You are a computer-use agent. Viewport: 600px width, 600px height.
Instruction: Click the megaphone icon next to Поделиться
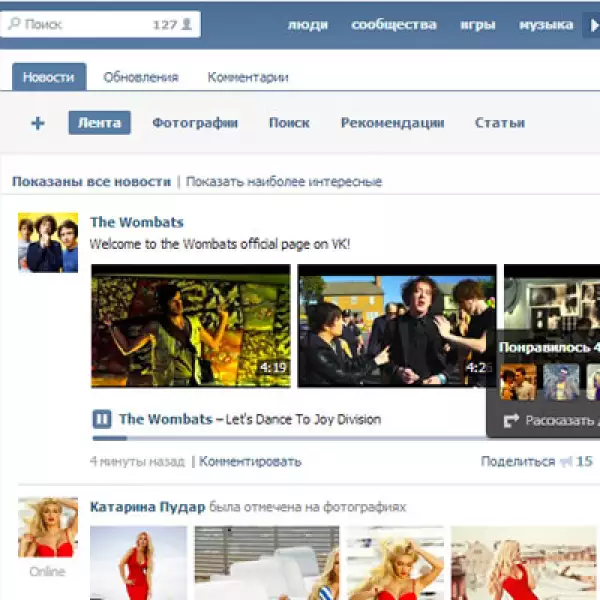click(x=565, y=461)
